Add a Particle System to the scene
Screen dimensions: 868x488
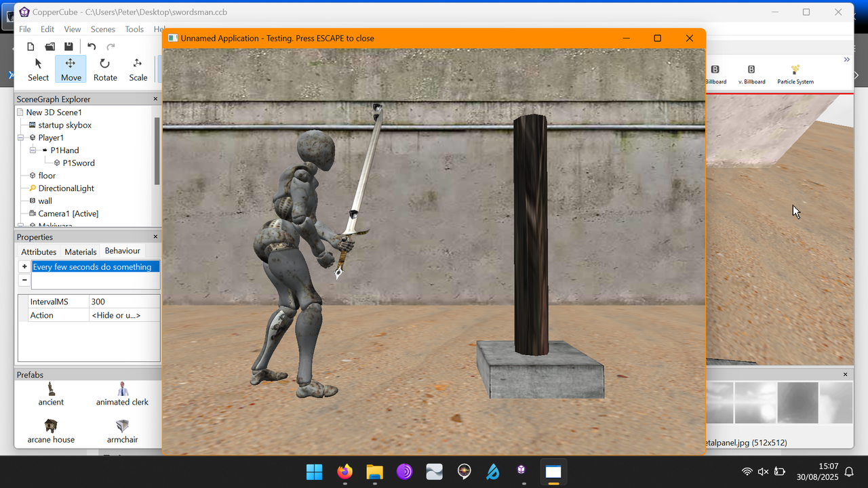(795, 71)
